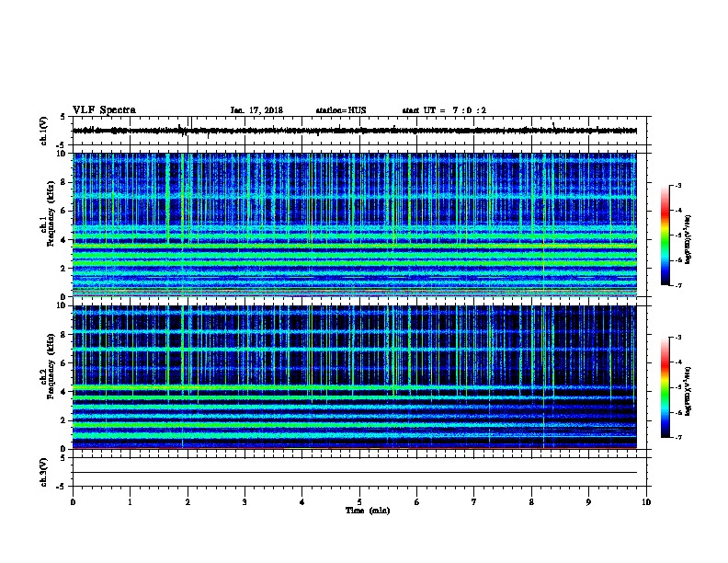The image size is (728, 563).
Task: Click the ch.2 frequency tick "6"
Action: [x=63, y=362]
